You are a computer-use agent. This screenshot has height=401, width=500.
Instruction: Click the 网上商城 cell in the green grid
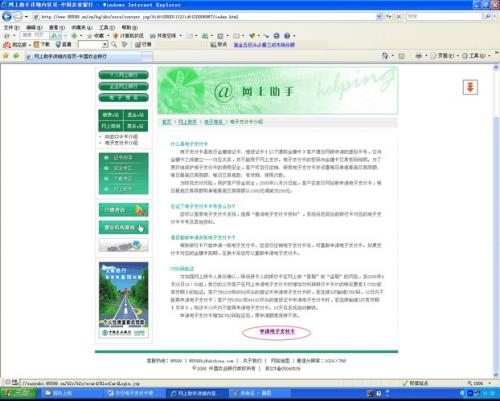point(111,126)
